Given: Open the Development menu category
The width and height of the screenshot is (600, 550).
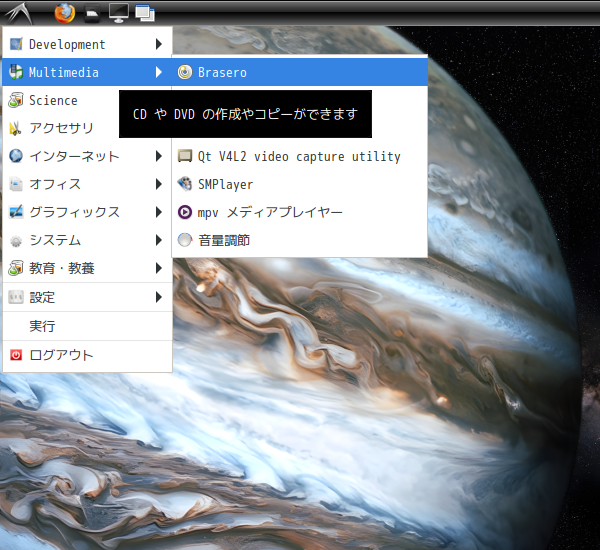Looking at the screenshot, I should click(x=87, y=44).
